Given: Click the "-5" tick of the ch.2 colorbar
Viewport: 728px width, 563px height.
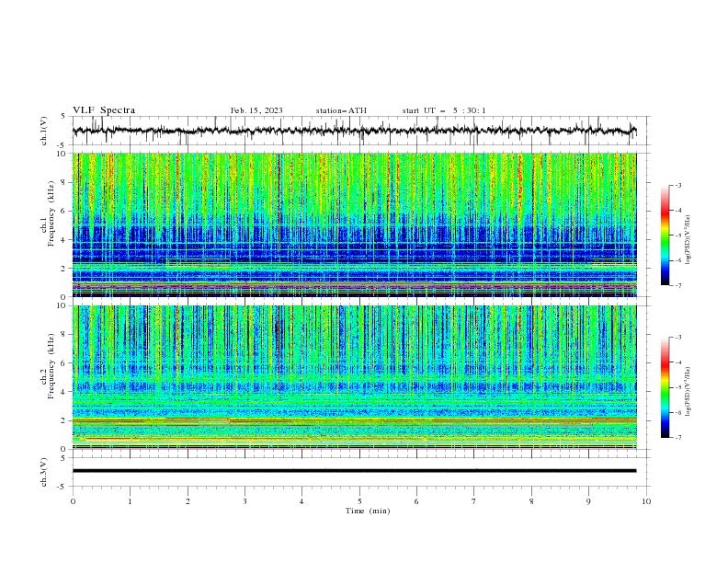Looking at the screenshot, I should click(677, 387).
